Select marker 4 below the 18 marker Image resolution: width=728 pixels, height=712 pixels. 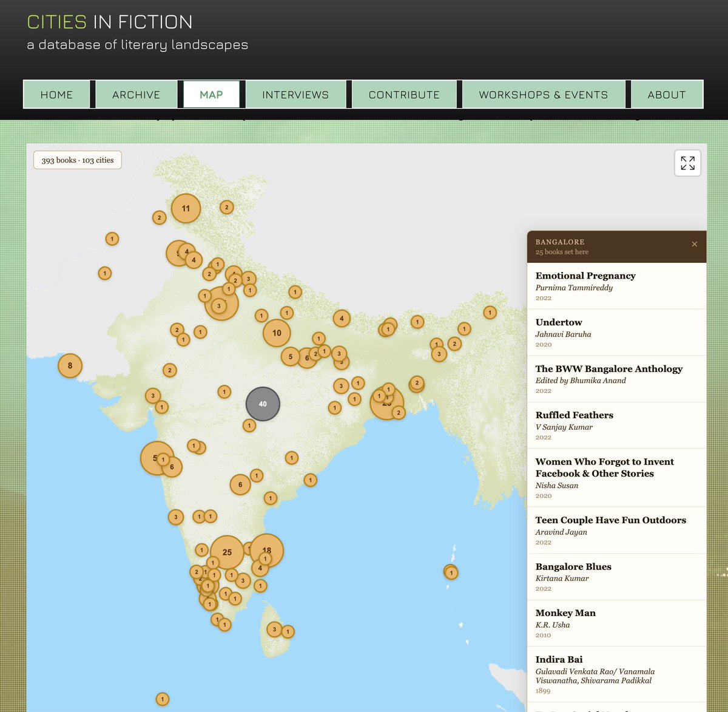[x=260, y=568]
